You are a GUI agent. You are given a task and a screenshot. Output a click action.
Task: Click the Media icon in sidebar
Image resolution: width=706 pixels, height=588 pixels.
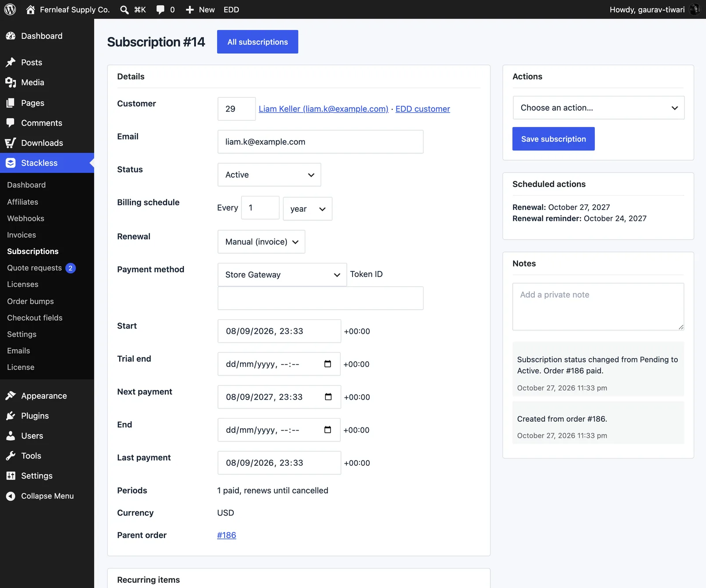(11, 82)
